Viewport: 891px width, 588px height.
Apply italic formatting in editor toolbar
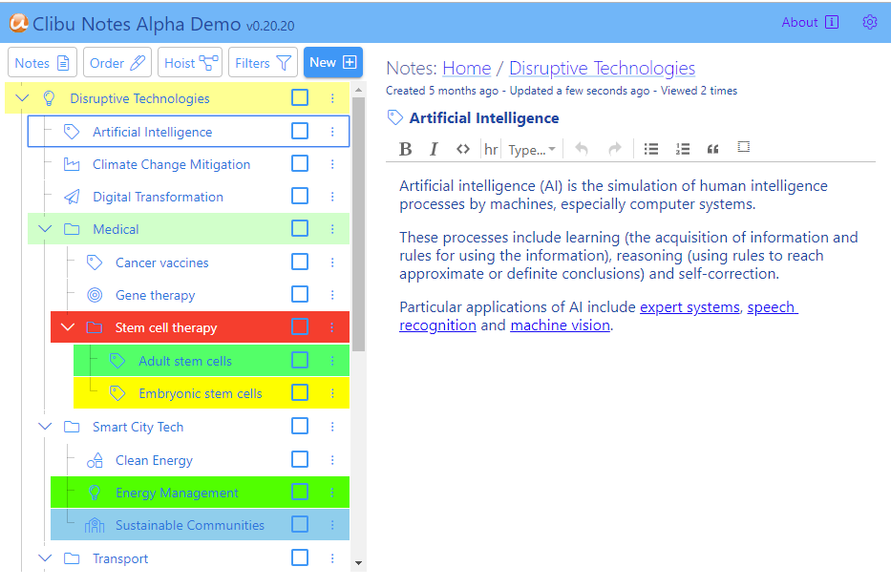[434, 149]
